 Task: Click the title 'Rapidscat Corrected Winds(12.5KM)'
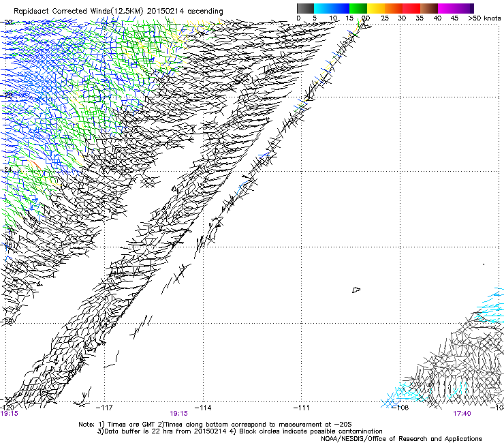(x=78, y=11)
